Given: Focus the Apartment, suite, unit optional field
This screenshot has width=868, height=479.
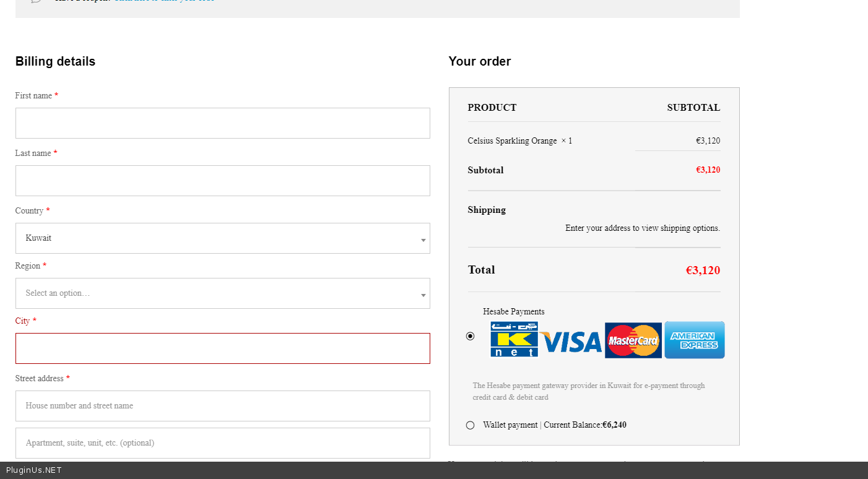Looking at the screenshot, I should click(x=222, y=443).
